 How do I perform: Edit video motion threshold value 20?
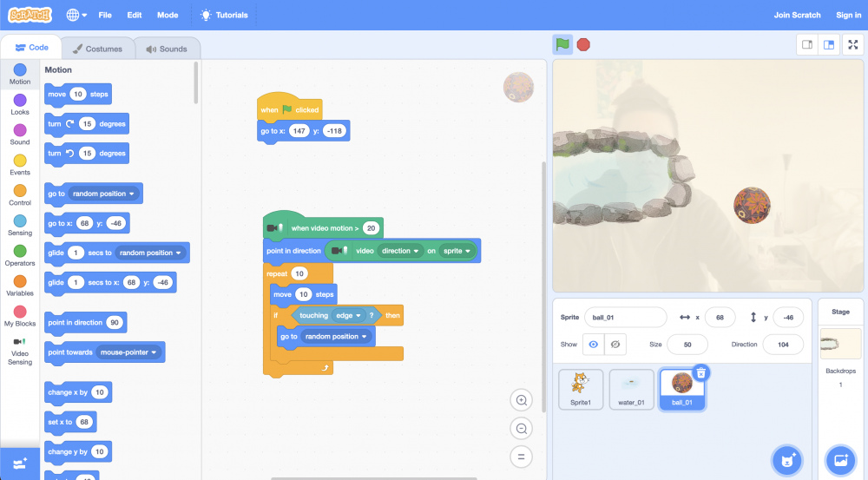(371, 228)
